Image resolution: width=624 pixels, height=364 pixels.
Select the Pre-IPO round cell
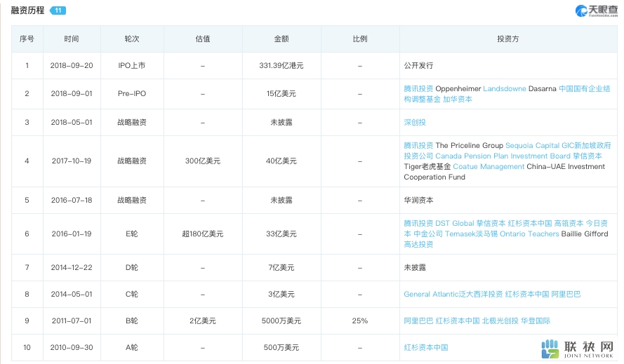point(132,93)
